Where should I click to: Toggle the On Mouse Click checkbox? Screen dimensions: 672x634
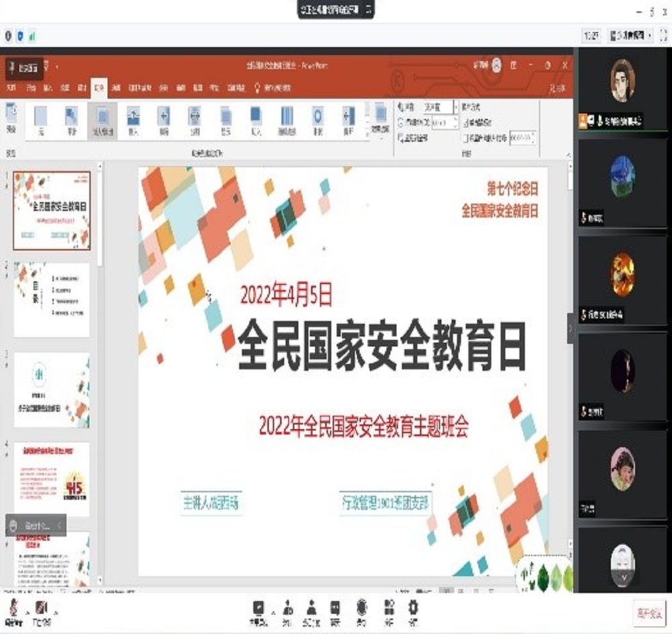coord(466,122)
